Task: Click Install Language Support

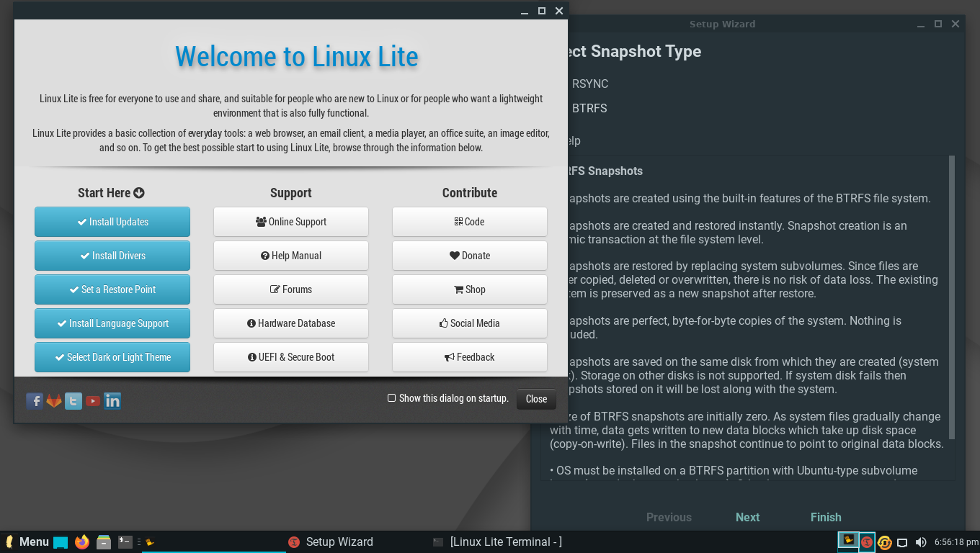Action: (112, 323)
